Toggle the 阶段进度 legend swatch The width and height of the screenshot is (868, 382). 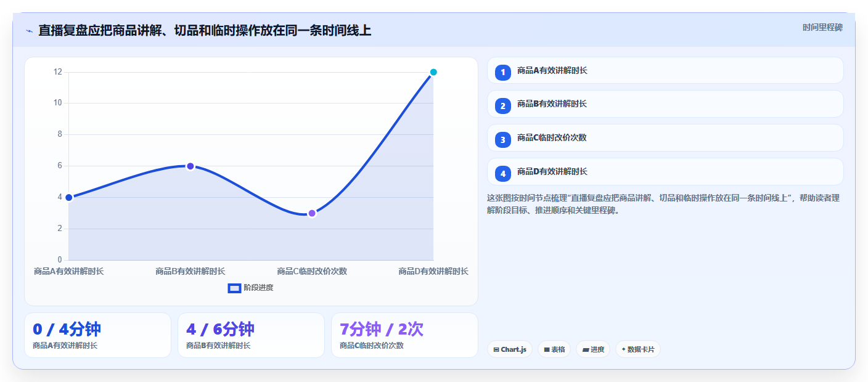[x=234, y=288]
